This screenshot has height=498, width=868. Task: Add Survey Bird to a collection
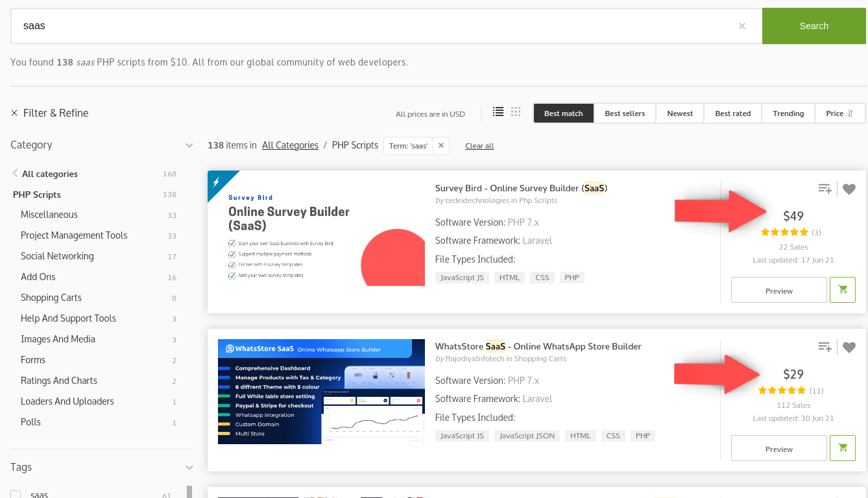(x=825, y=189)
